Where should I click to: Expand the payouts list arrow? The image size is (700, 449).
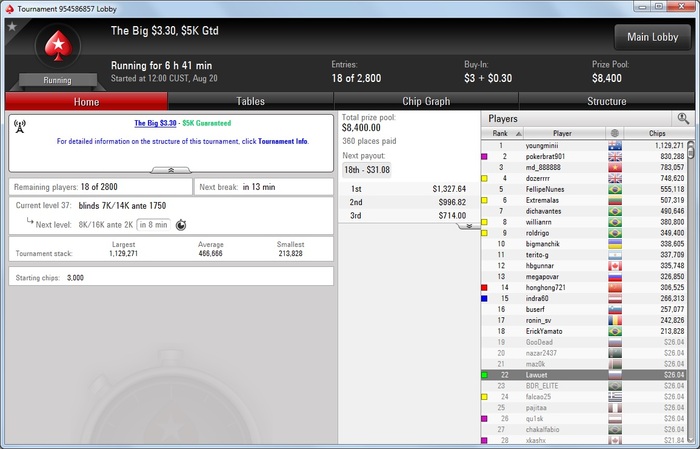[469, 226]
